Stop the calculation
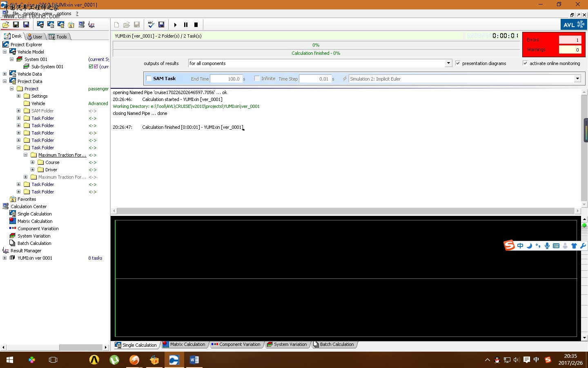The width and height of the screenshot is (588, 368). (196, 25)
